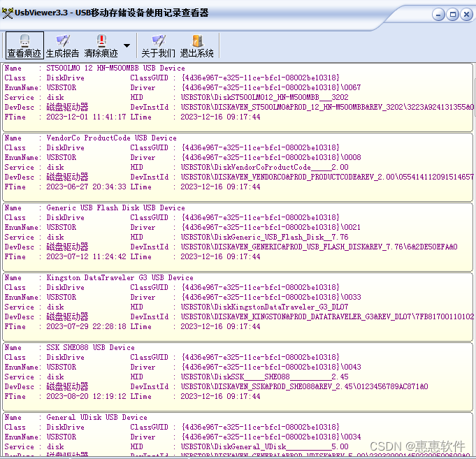Viewport: 476px width, 459px height.
Task: Select the General UDisk USB Device name
Action: coord(96,417)
